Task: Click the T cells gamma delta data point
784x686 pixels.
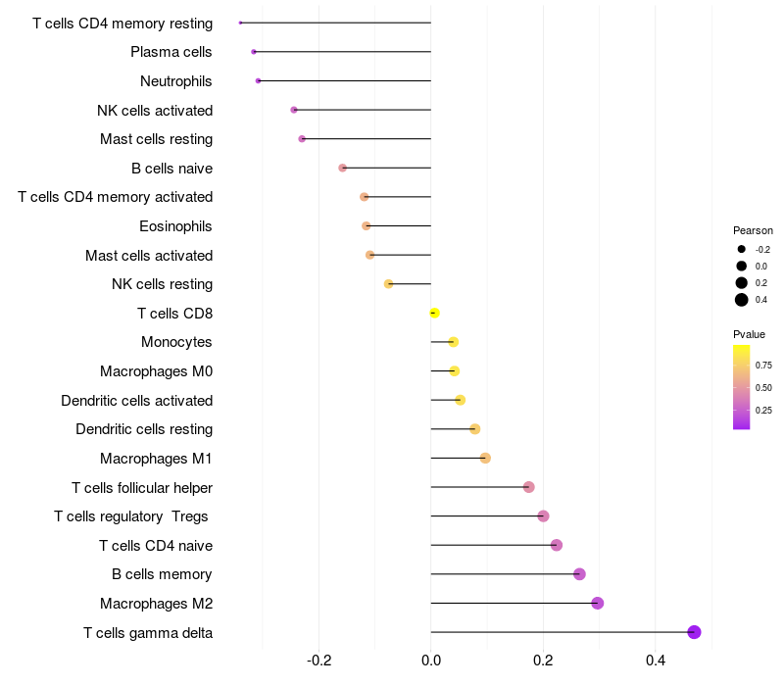Action: 694,632
